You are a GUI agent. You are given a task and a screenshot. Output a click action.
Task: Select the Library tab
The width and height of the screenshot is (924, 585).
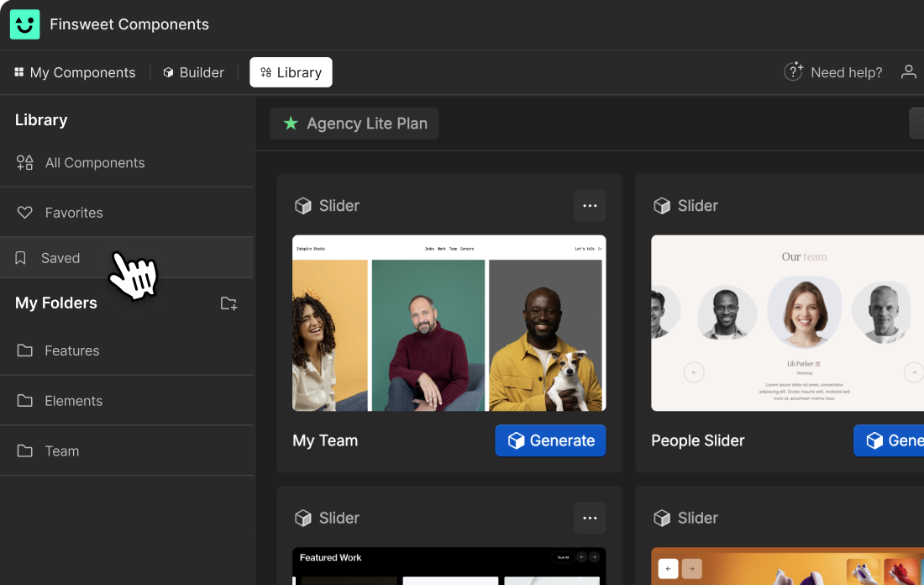(291, 72)
